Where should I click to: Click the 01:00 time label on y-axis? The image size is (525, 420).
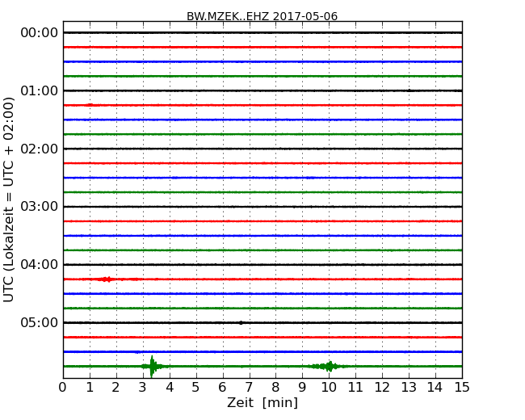tap(39, 90)
